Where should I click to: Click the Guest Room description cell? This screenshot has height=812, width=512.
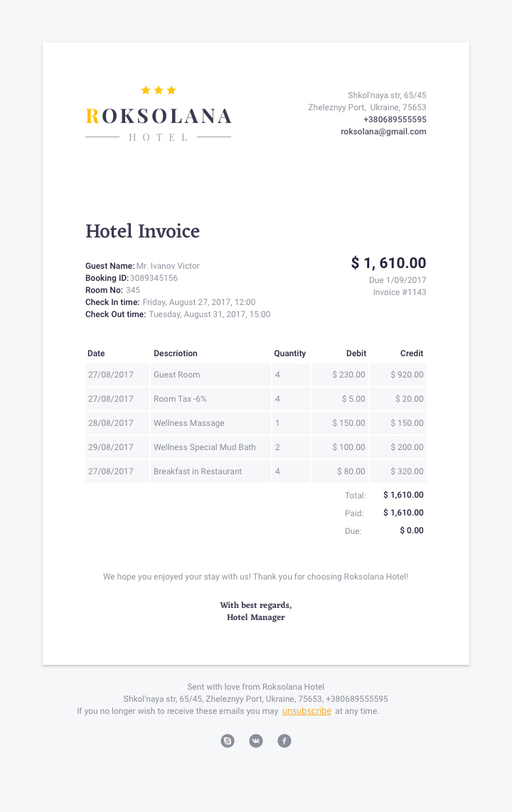tap(177, 375)
